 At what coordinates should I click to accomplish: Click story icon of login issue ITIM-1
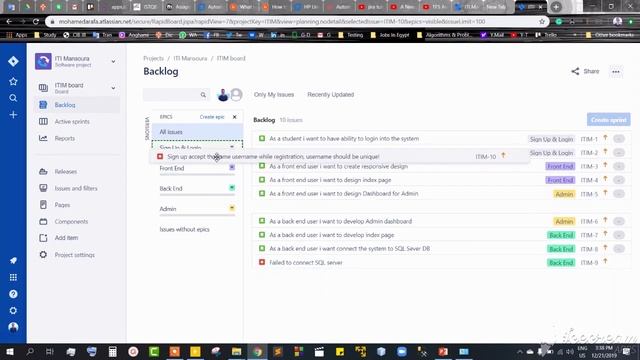[x=262, y=138]
